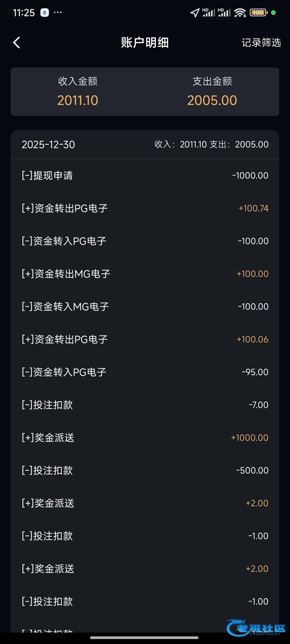The height and width of the screenshot is (644, 290).
Task: Tap the 奖金派送 +1000.00 record
Action: tap(145, 438)
